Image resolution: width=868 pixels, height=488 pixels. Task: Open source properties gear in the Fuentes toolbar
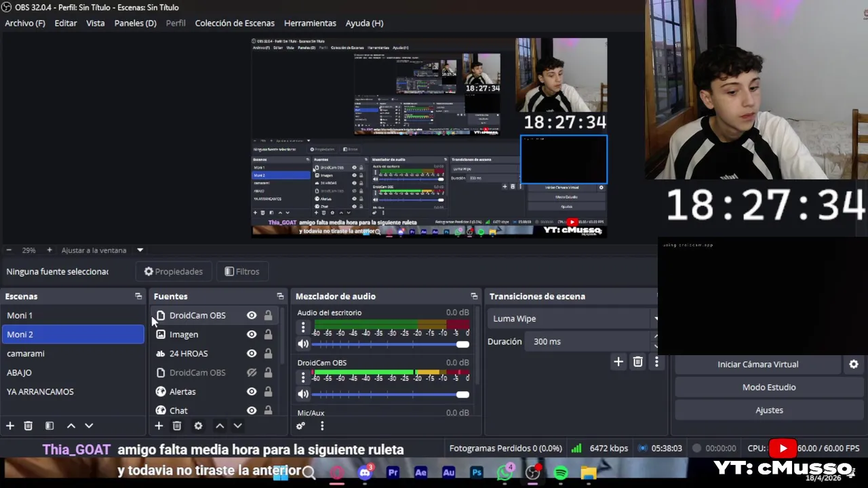click(x=198, y=426)
